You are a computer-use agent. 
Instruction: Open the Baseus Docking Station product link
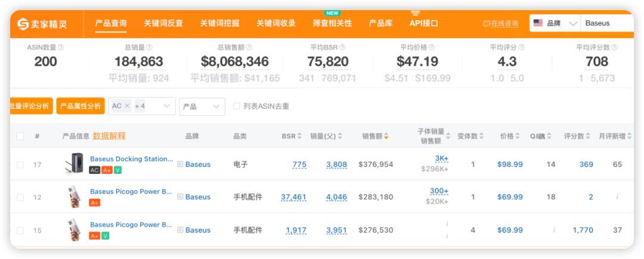pos(131,159)
